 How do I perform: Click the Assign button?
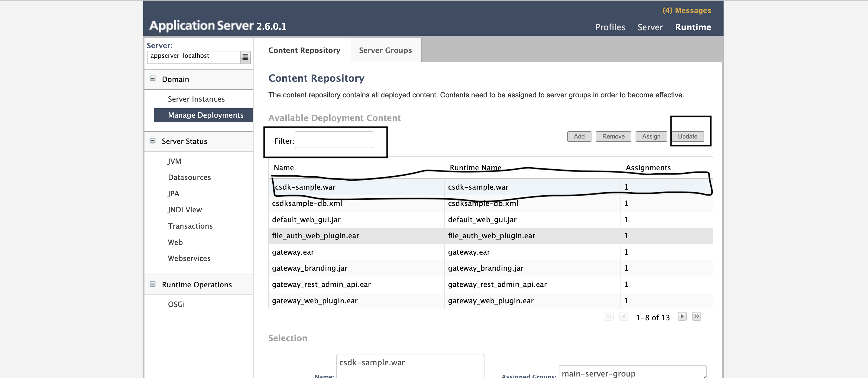651,136
